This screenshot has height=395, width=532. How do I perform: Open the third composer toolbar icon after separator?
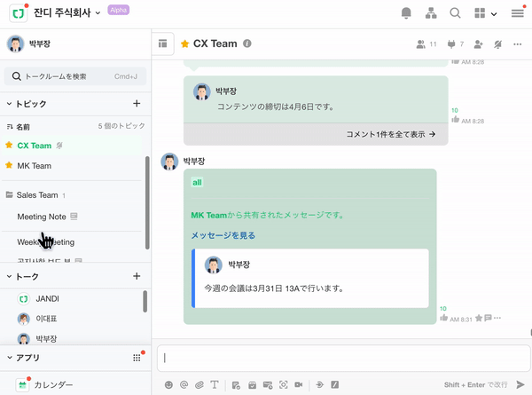pos(268,385)
